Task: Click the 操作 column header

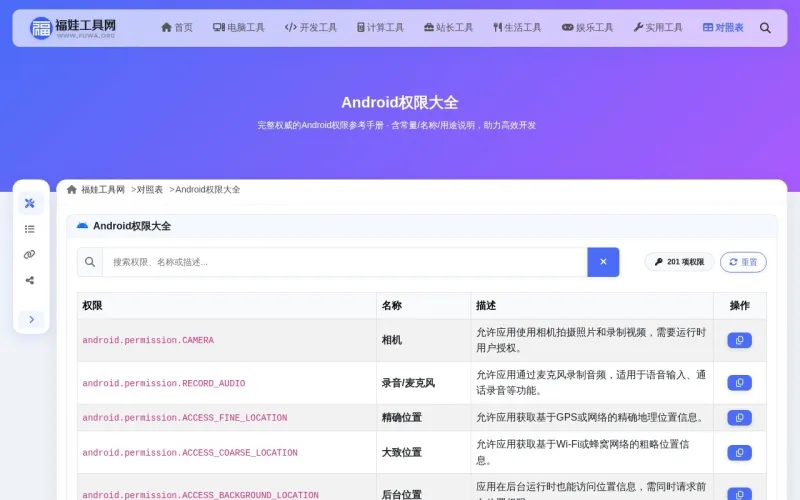Action: tap(740, 306)
